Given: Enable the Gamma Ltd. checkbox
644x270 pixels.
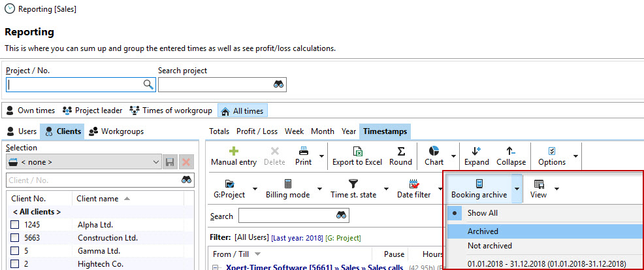Looking at the screenshot, I should click(x=14, y=251).
